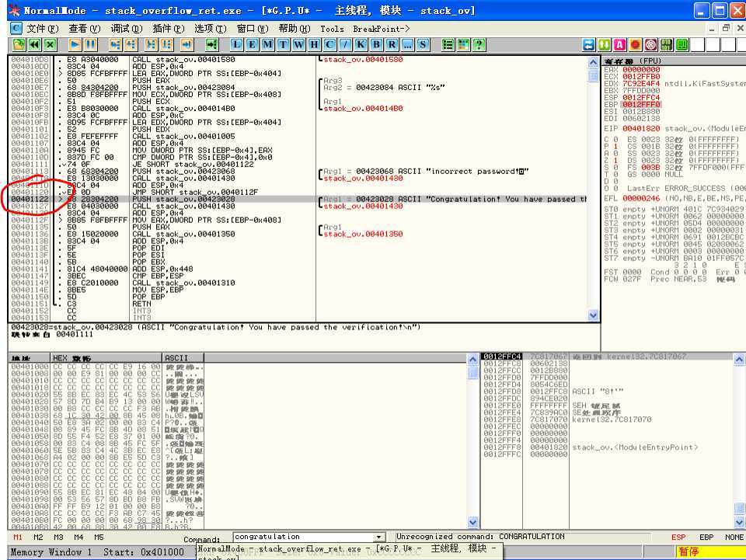Open the 文件(F) menu

point(42,29)
